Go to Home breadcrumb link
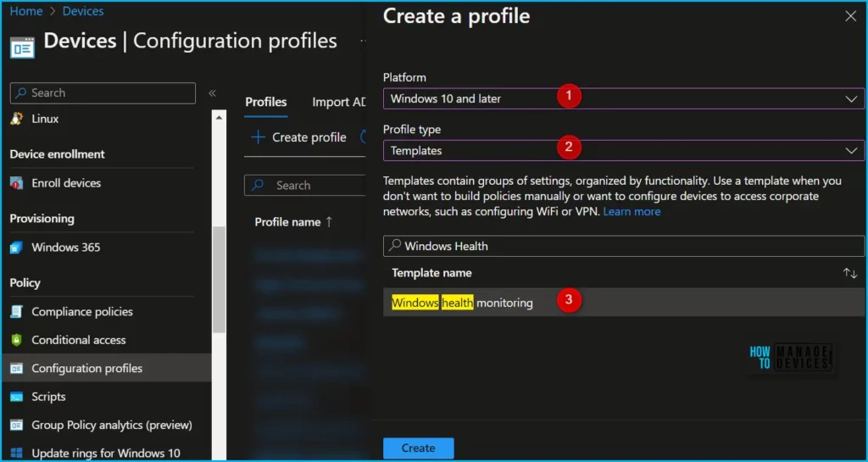 coord(26,11)
